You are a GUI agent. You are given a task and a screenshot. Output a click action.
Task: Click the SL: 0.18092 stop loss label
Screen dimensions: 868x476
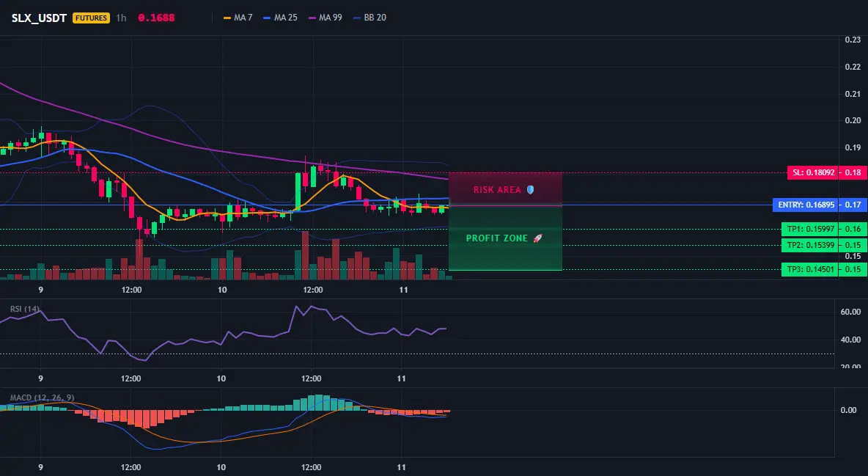pos(812,172)
